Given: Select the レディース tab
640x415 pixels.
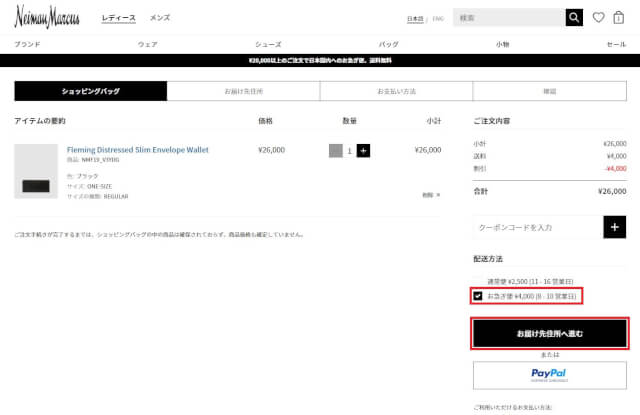Looking at the screenshot, I should pos(118,18).
